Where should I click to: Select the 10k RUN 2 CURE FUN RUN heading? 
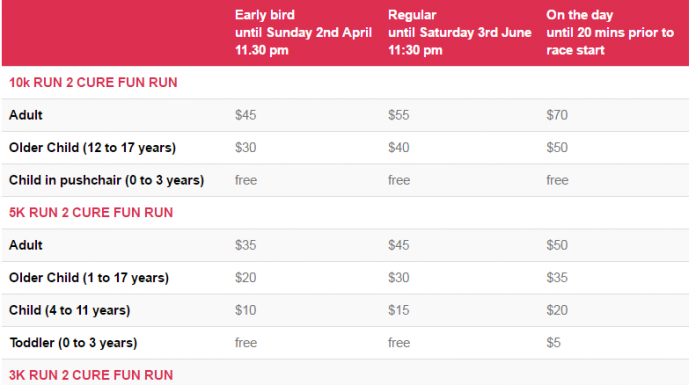tap(93, 83)
